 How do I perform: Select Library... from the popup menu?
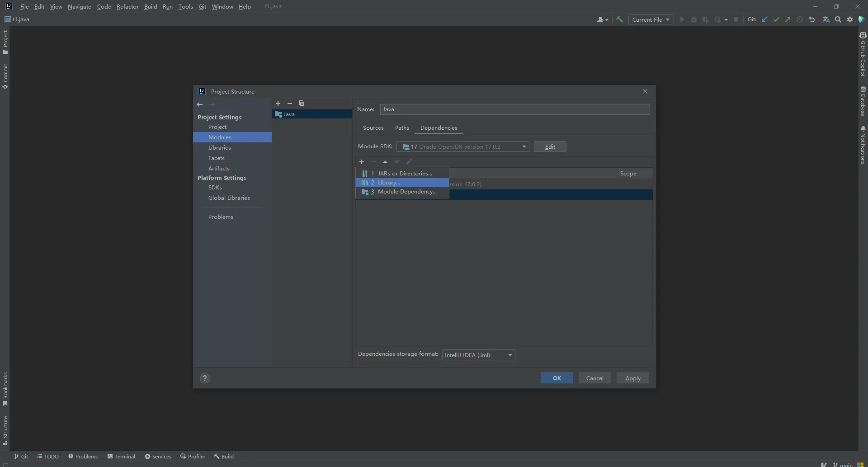pos(389,183)
